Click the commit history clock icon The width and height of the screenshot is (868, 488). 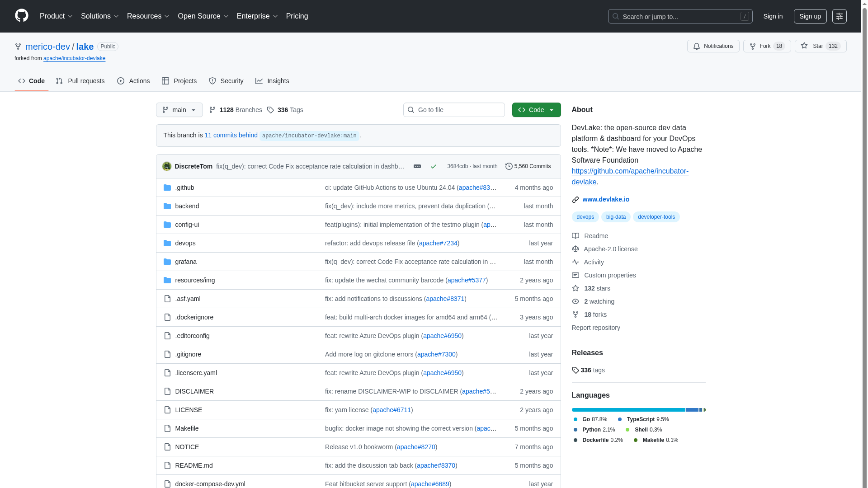(x=509, y=166)
